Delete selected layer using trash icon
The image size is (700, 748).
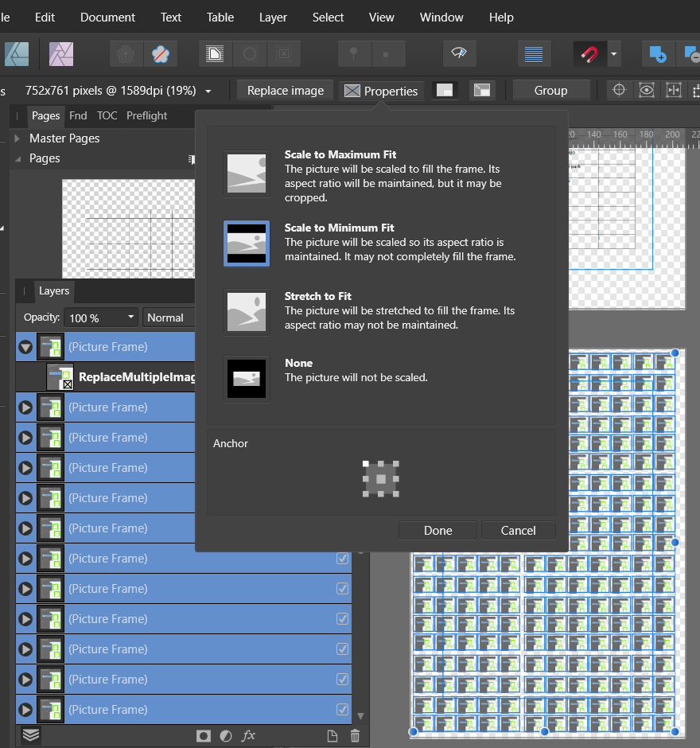coord(354,736)
